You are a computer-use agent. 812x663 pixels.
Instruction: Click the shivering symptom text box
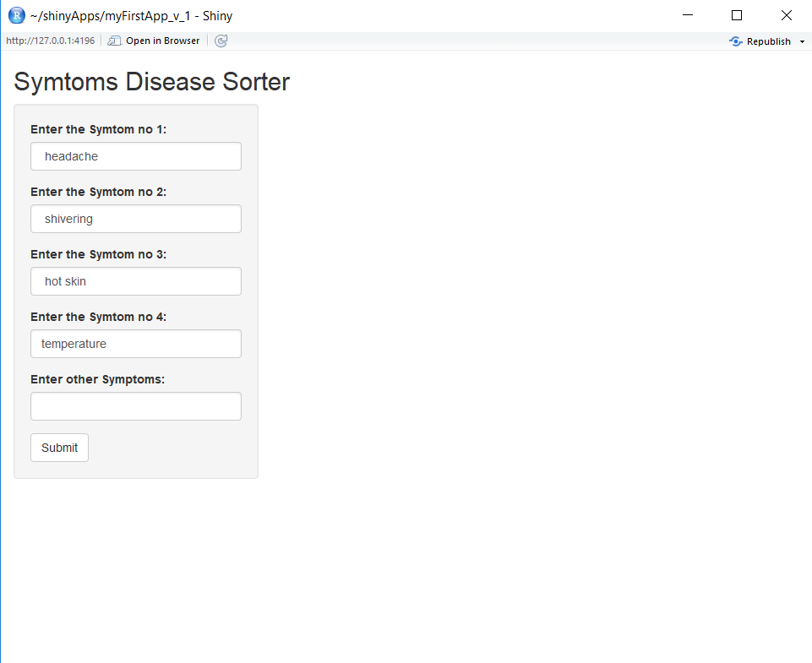pyautogui.click(x=135, y=219)
